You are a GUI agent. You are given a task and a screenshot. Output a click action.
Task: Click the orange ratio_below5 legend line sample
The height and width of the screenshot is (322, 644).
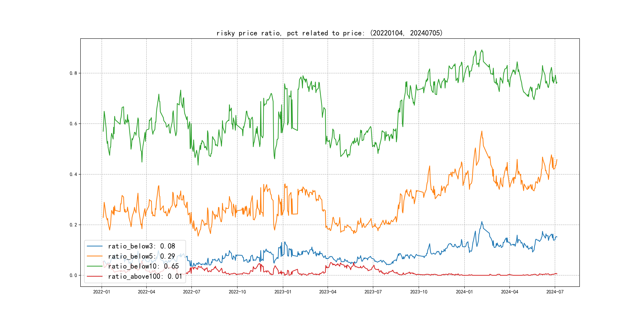point(94,256)
